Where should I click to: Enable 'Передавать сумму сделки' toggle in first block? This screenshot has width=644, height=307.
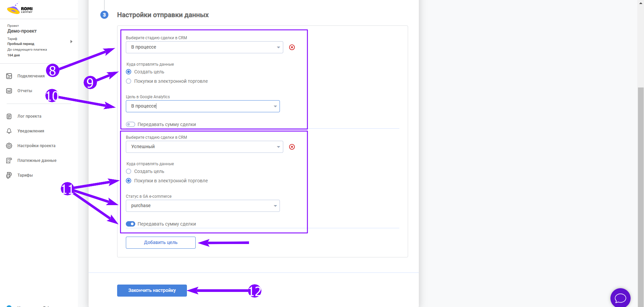(x=131, y=124)
